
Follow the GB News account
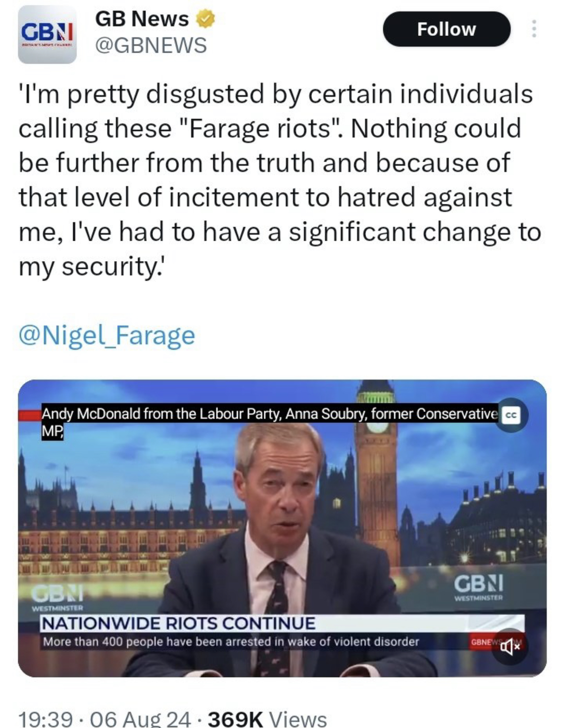tap(446, 30)
